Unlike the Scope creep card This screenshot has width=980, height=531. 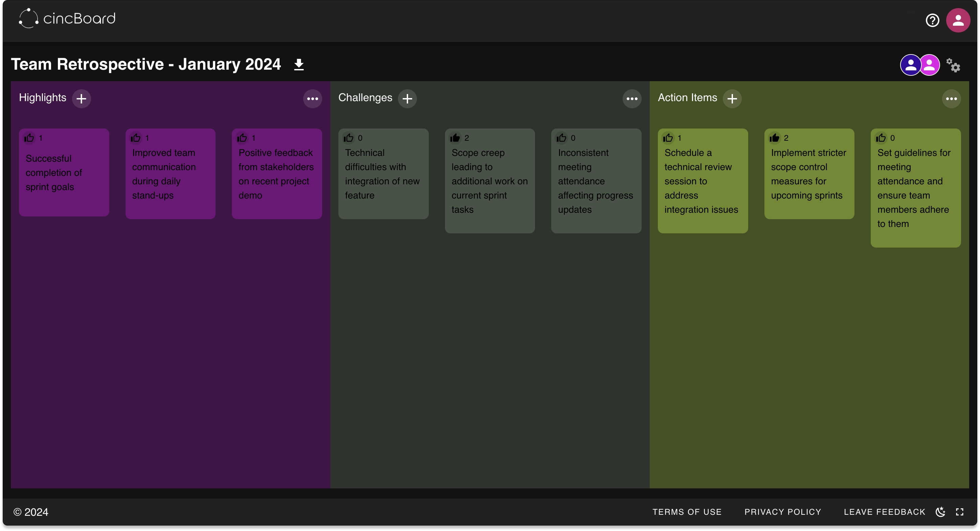[455, 138]
